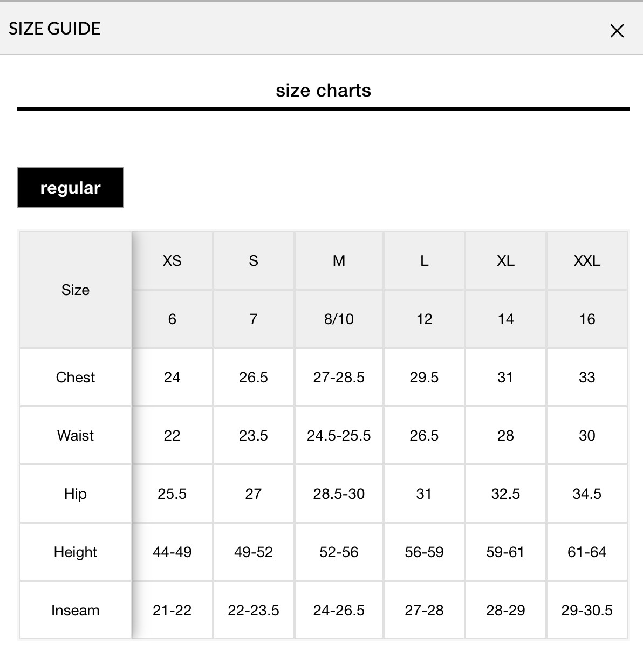Click the numeric size 8/10 cell
Image resolution: width=643 pixels, height=672 pixels.
[339, 319]
